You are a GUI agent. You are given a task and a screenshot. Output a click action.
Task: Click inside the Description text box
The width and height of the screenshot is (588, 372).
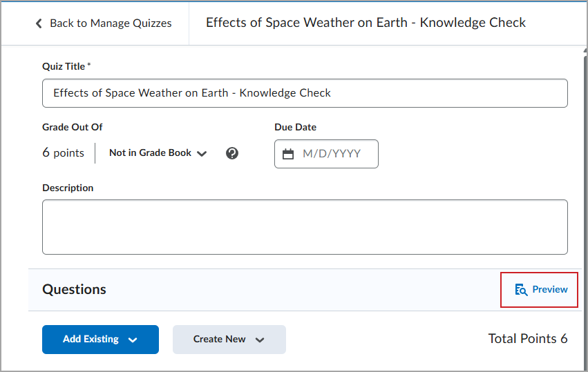305,227
